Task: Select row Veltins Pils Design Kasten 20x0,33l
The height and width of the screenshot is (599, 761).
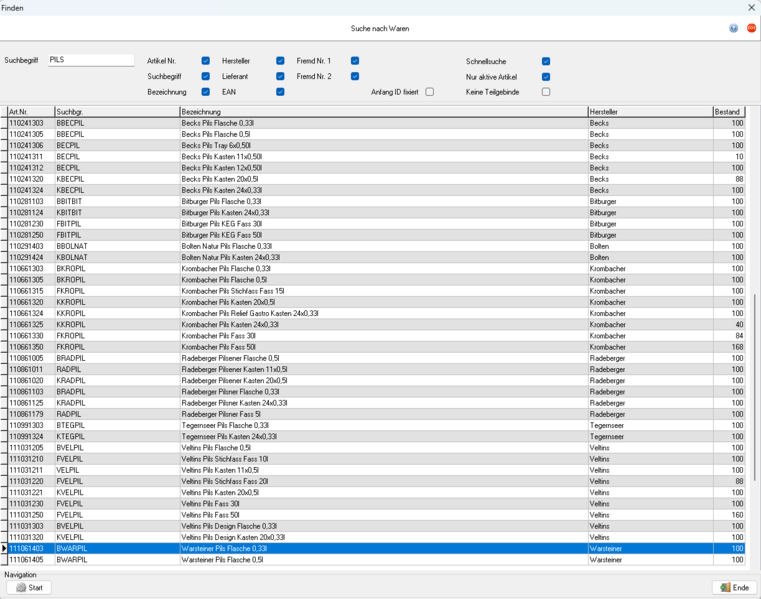Action: point(376,537)
